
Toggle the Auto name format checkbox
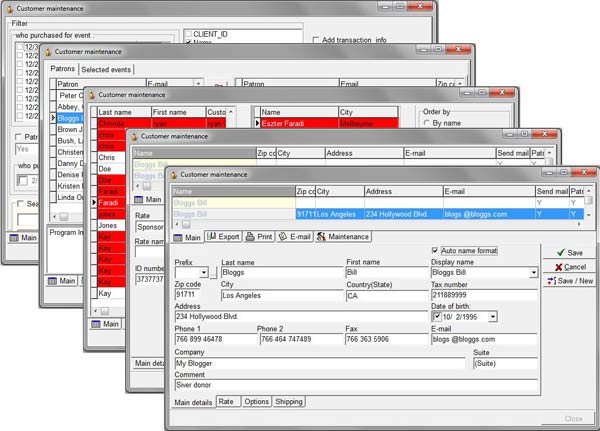[x=435, y=250]
